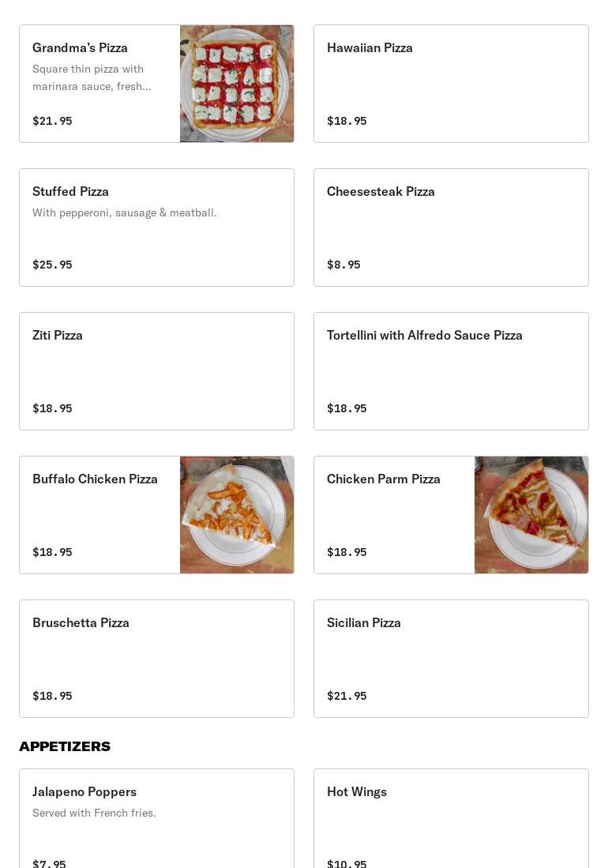
Task: Choose the Cheesesteak Pizza card
Action: pos(451,227)
